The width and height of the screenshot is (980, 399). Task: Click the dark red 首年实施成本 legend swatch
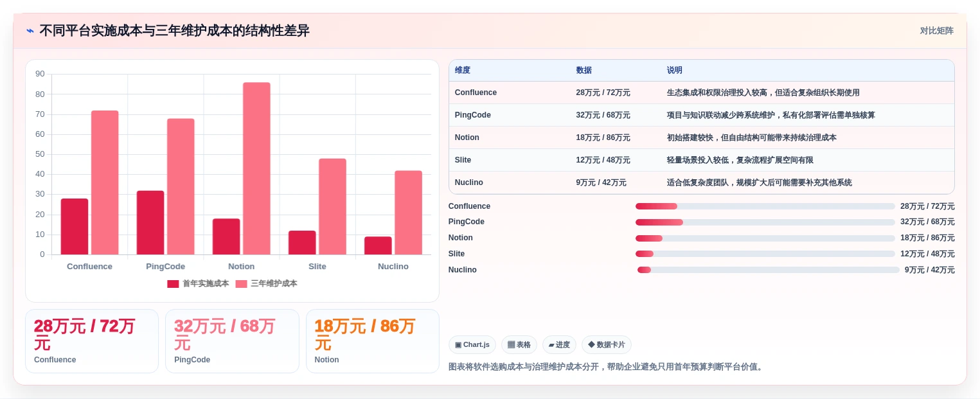coord(173,283)
